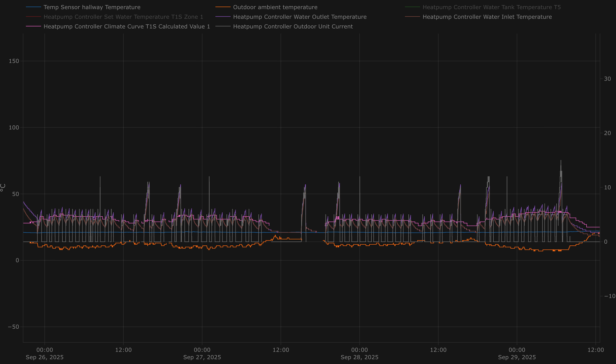Hide Climate Curve T1S Calculated Value 1
The image size is (616, 364).
127,27
